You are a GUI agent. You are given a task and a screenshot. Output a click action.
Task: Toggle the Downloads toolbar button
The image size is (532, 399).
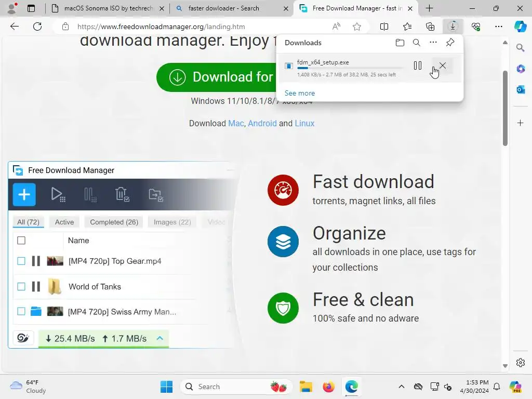click(453, 26)
